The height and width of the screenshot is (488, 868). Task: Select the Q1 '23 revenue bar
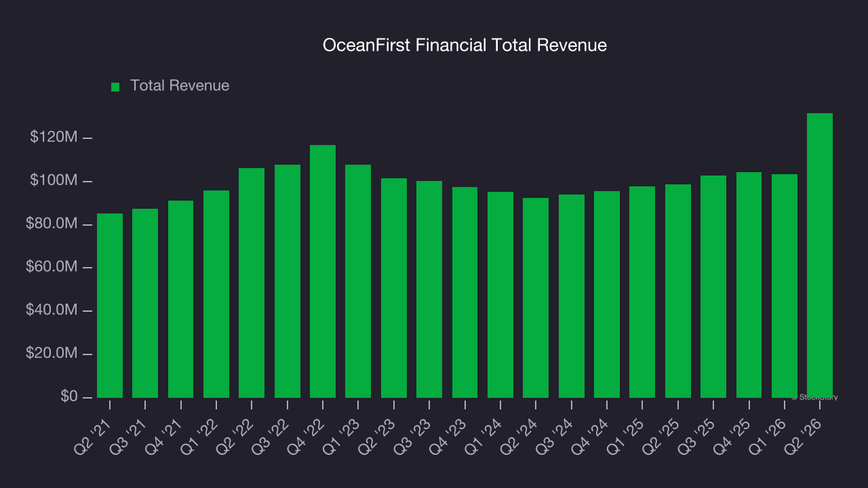(358, 281)
